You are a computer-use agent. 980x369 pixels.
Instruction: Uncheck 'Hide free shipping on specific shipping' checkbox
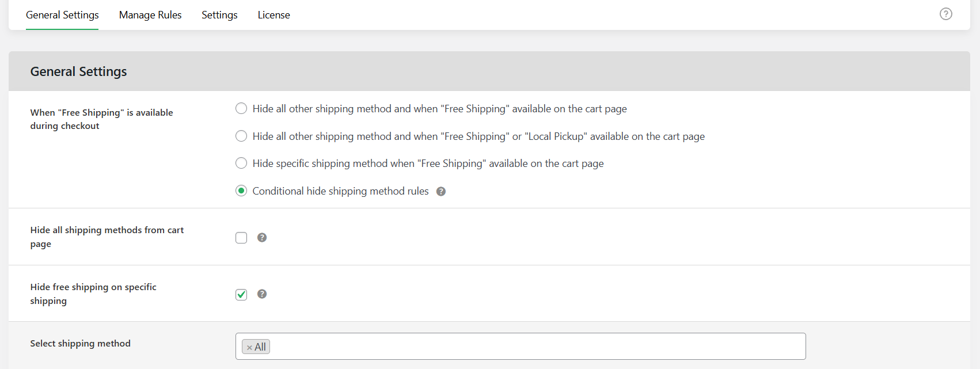point(241,295)
